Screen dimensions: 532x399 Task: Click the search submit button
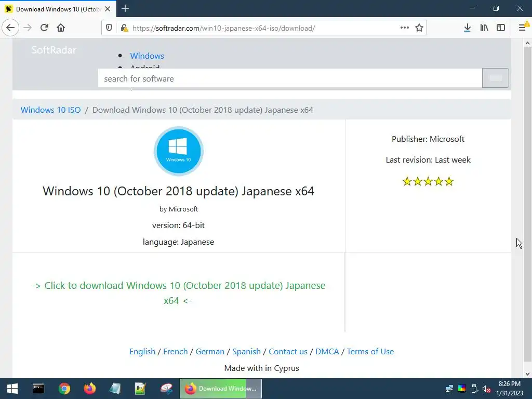[x=495, y=78]
